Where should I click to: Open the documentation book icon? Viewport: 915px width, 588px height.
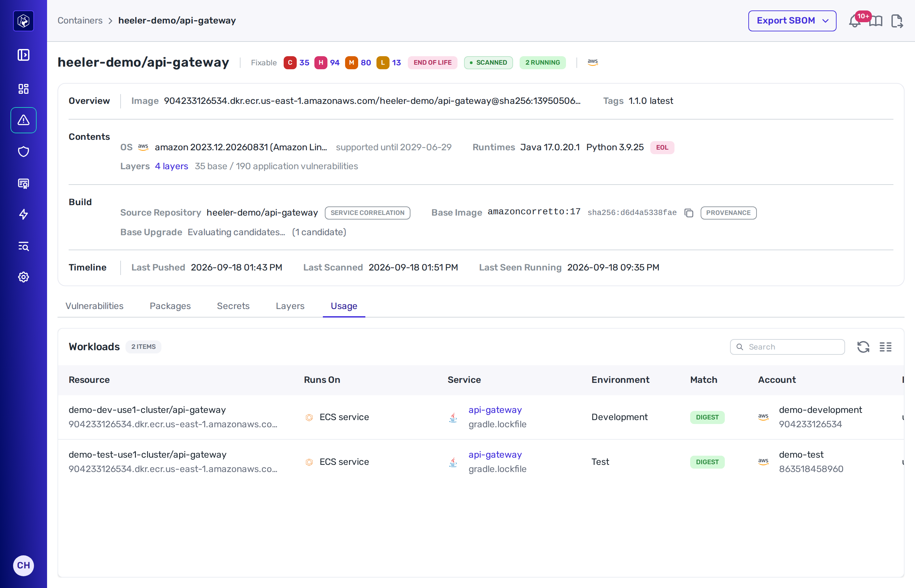(x=876, y=21)
